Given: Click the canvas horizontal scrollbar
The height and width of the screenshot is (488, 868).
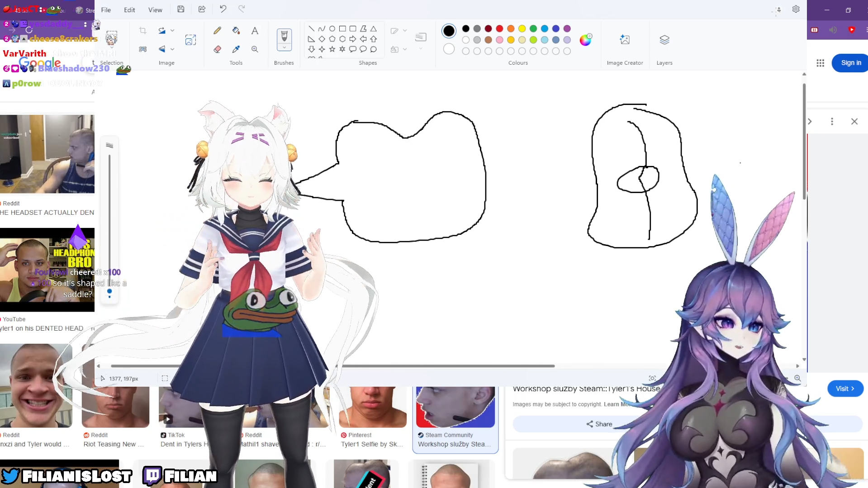Looking at the screenshot, I should tap(332, 366).
